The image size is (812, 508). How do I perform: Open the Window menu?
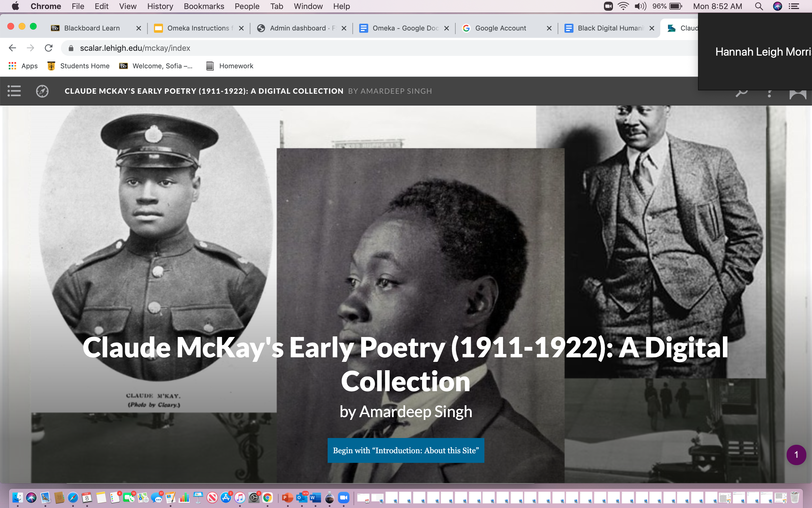tap(308, 6)
